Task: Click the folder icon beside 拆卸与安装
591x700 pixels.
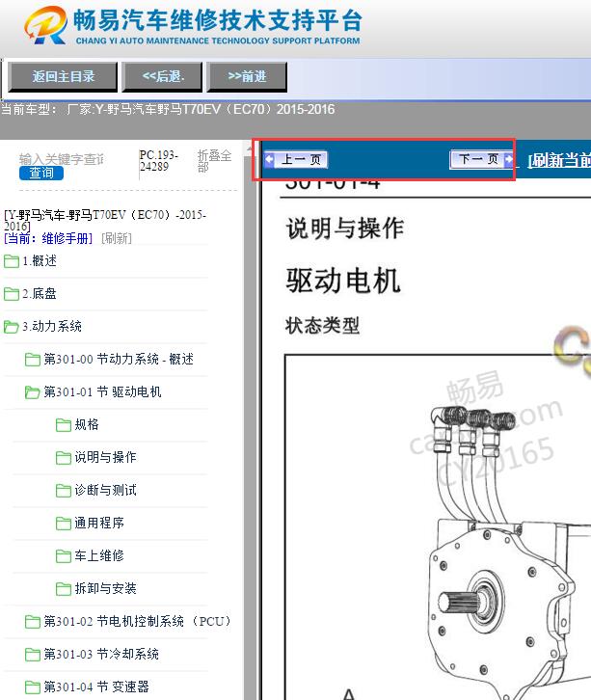Action: click(x=64, y=589)
